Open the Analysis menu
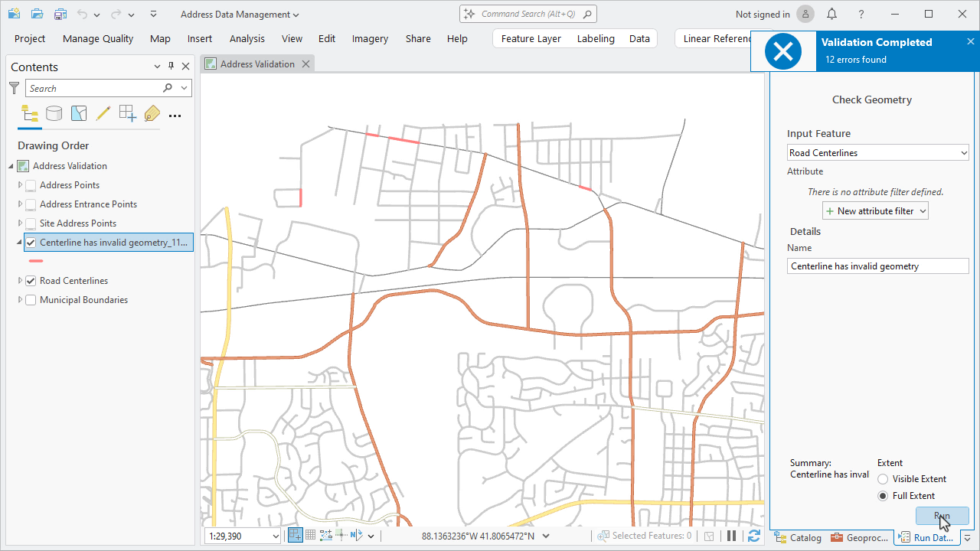 [x=247, y=38]
